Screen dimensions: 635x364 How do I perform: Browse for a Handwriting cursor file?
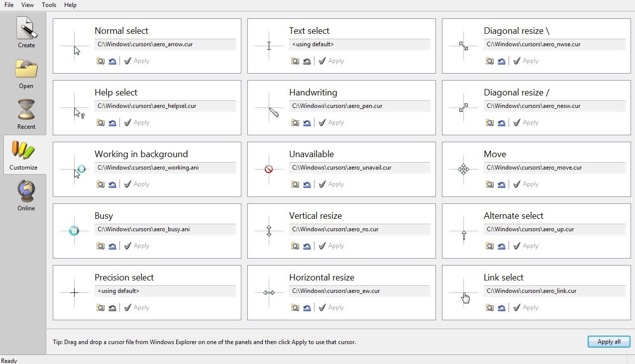click(295, 122)
